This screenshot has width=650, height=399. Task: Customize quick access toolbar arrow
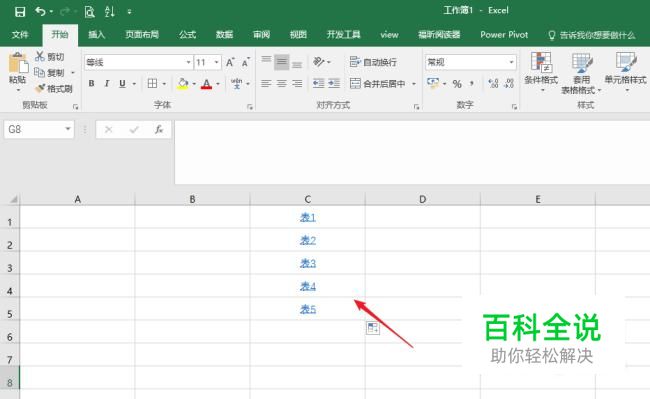click(129, 12)
